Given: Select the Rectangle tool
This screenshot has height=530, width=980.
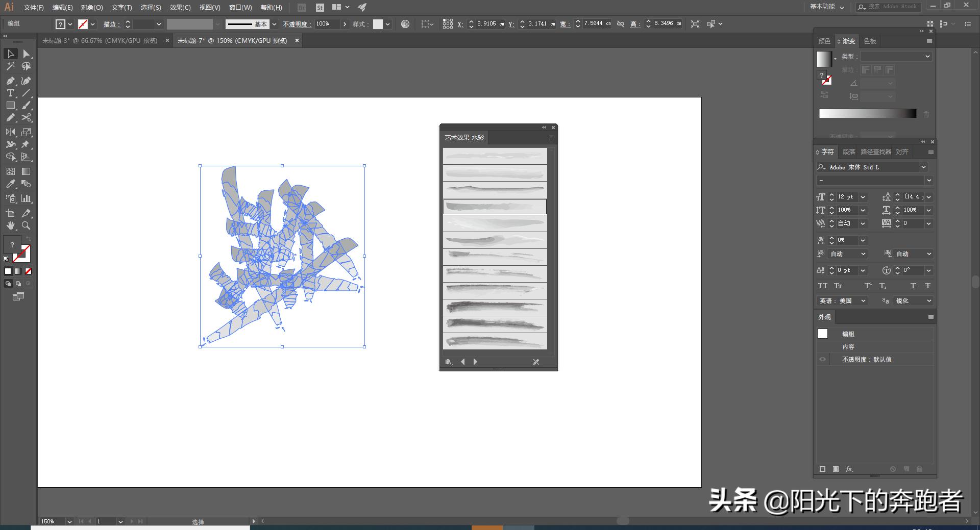Looking at the screenshot, I should 10,106.
